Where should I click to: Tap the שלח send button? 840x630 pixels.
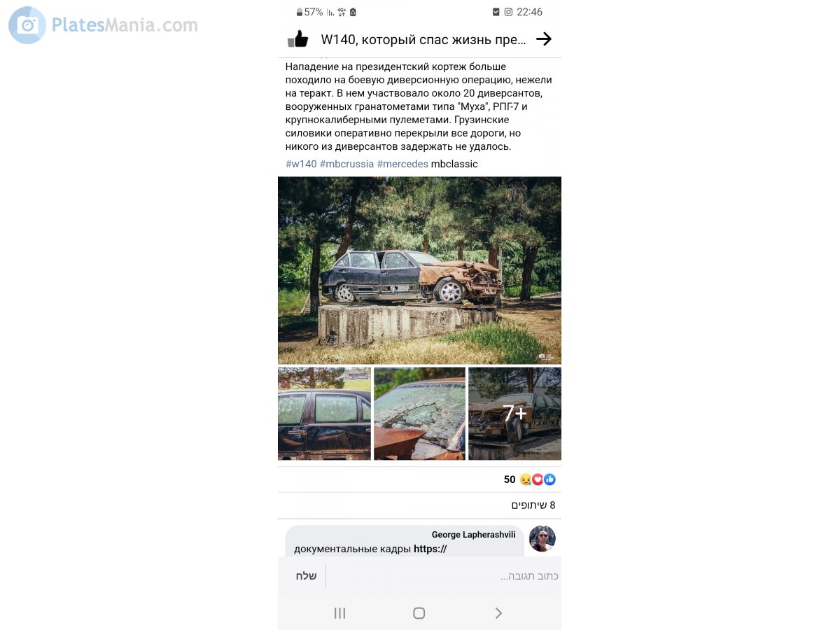(306, 576)
